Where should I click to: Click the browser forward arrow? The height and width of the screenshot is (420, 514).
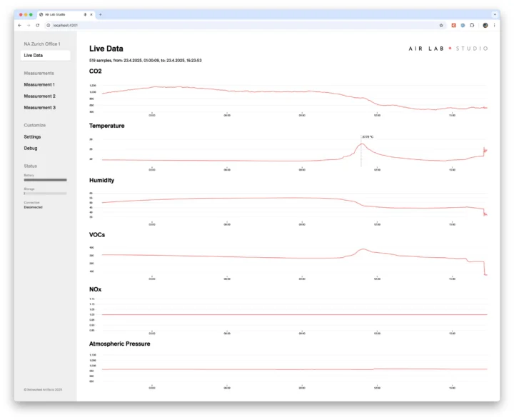[29, 25]
